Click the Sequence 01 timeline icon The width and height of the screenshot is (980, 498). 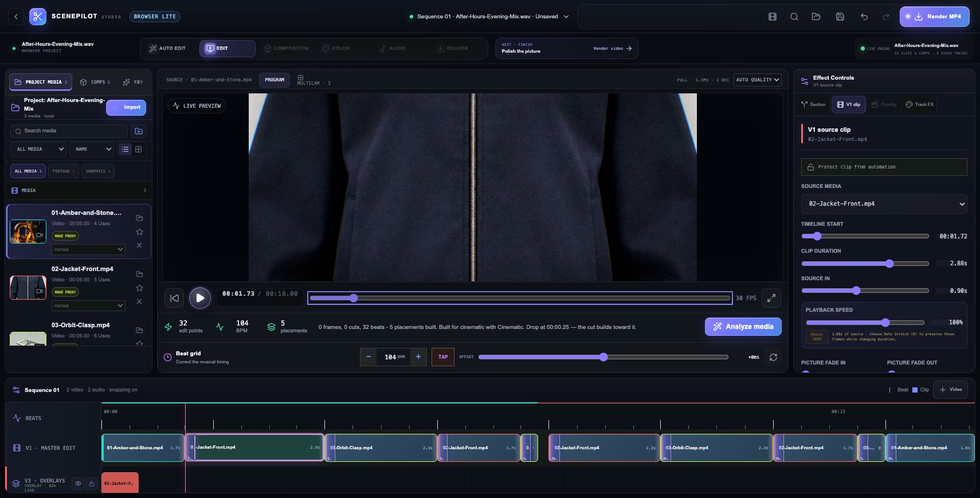(x=16, y=390)
